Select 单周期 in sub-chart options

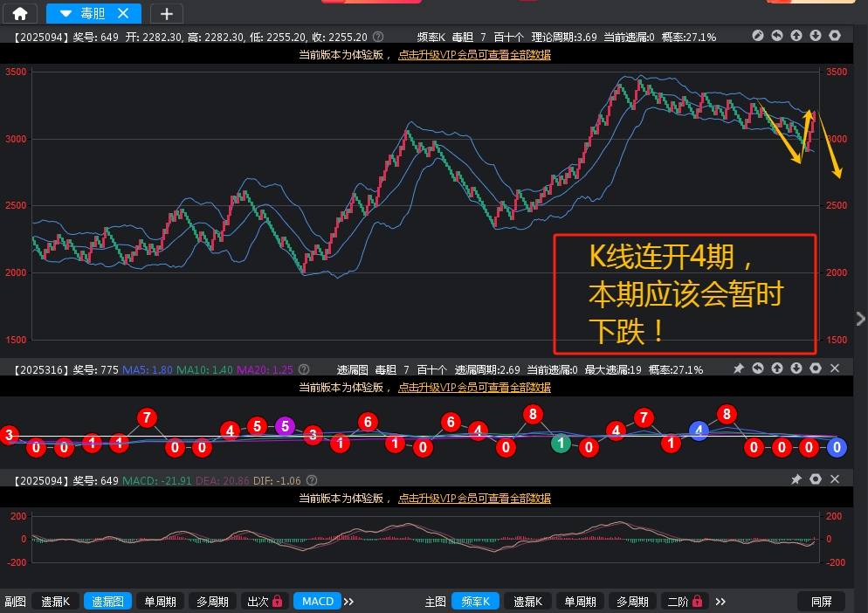(160, 601)
